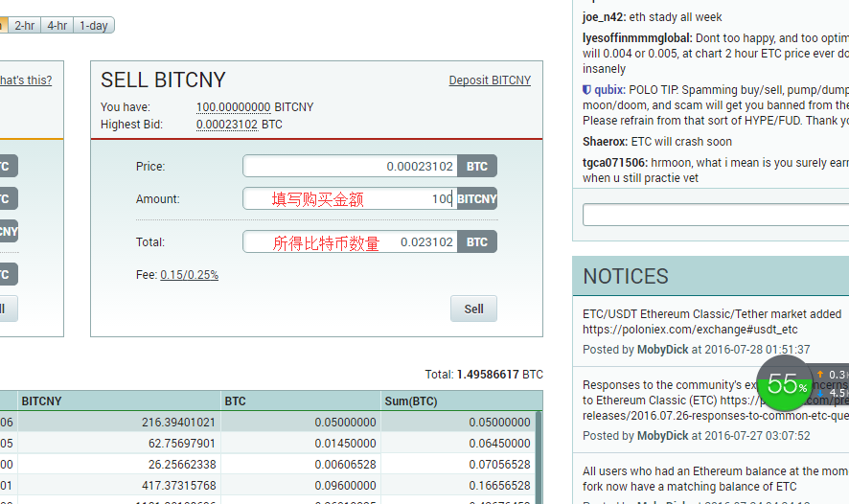The height and width of the screenshot is (504, 849).
Task: Click the tgca071506 chat username
Action: click(615, 163)
